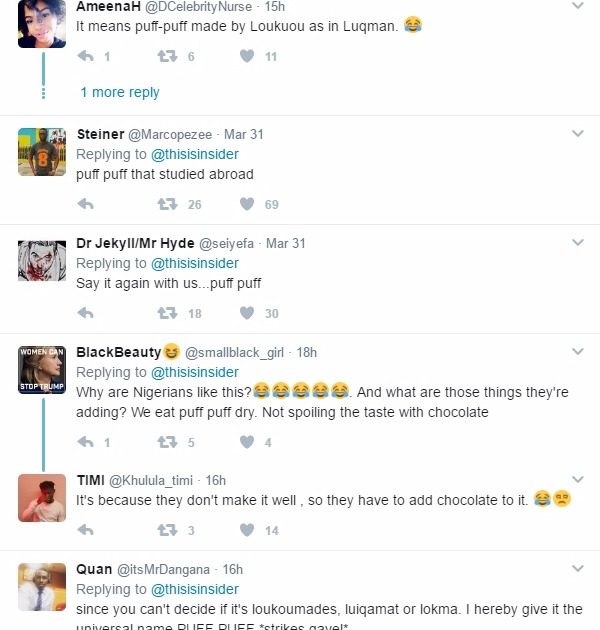Reply to BlackBeauty's tweet
Viewport: 600px width, 630px height.
pyautogui.click(x=86, y=442)
